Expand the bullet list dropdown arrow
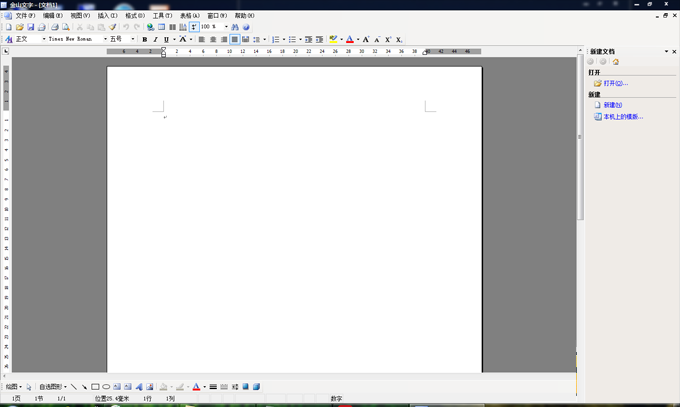The width and height of the screenshot is (680, 407). tap(300, 39)
